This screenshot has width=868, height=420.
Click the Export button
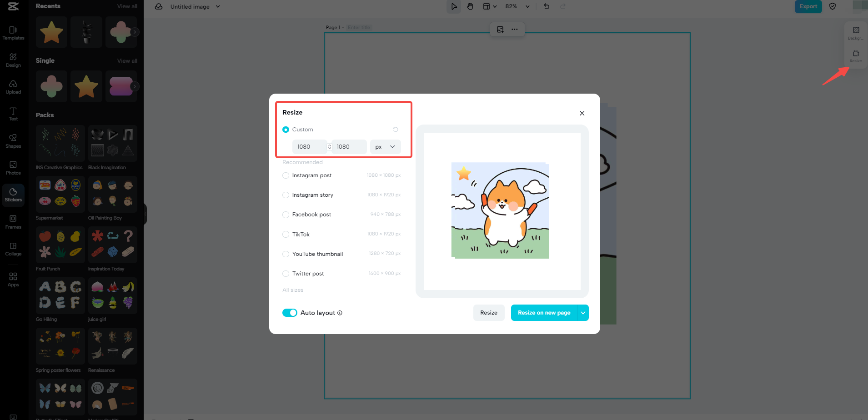point(808,6)
